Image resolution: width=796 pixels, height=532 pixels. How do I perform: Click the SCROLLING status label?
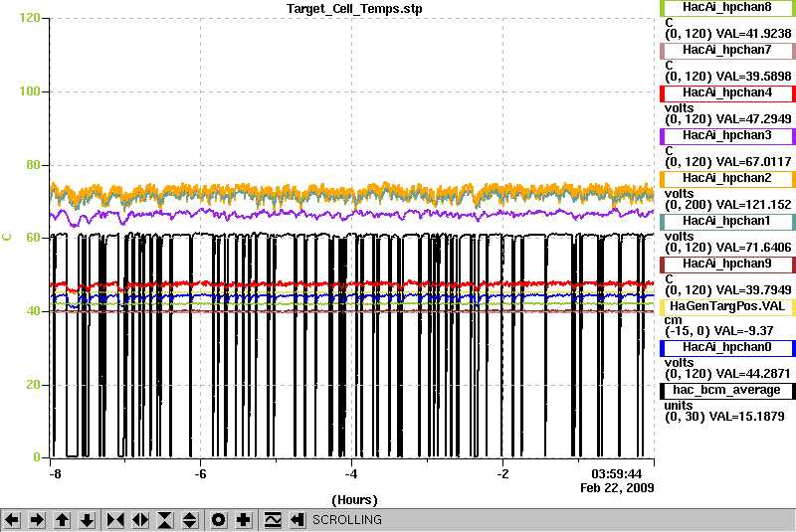point(346,520)
